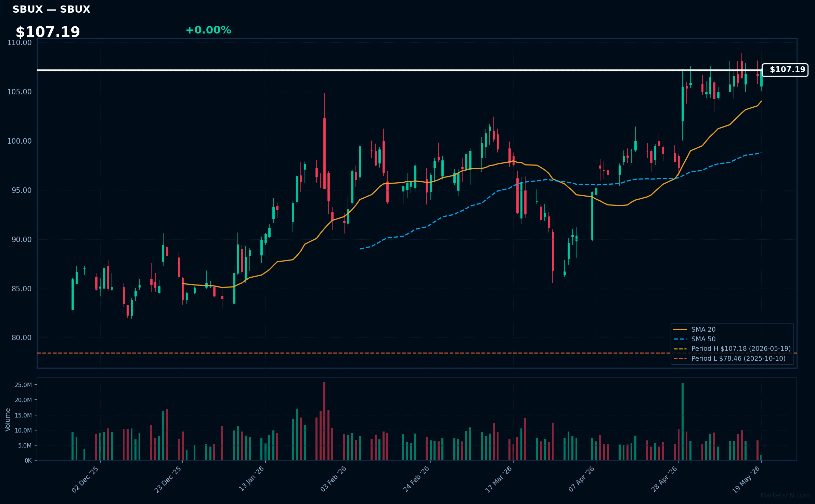Click the 13 Jan '26 date label
Screen dimensions: 815x504
click(x=251, y=479)
